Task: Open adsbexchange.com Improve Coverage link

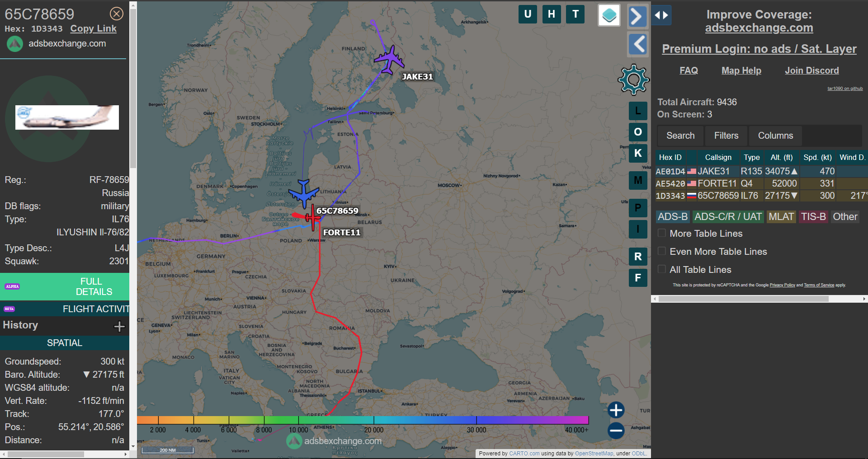Action: (759, 28)
